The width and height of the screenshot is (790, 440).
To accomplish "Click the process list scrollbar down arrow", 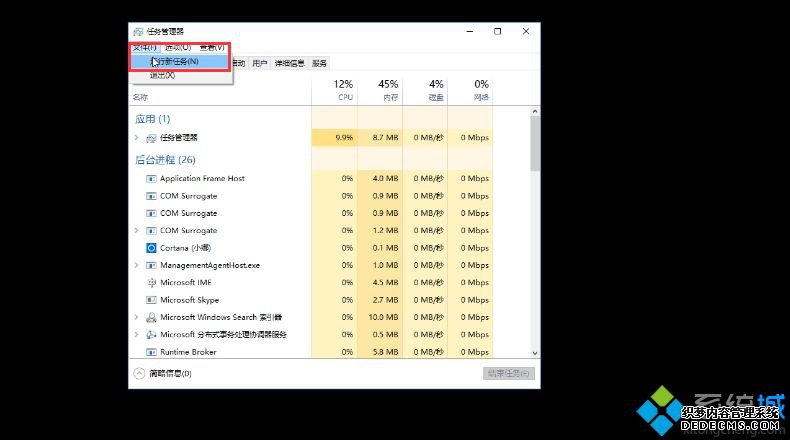I will tap(535, 353).
